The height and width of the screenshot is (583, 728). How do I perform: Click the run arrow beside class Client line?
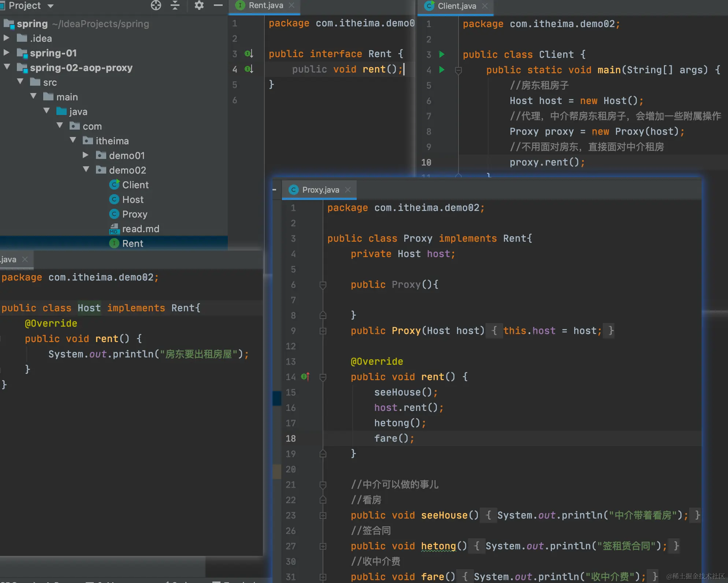point(442,55)
